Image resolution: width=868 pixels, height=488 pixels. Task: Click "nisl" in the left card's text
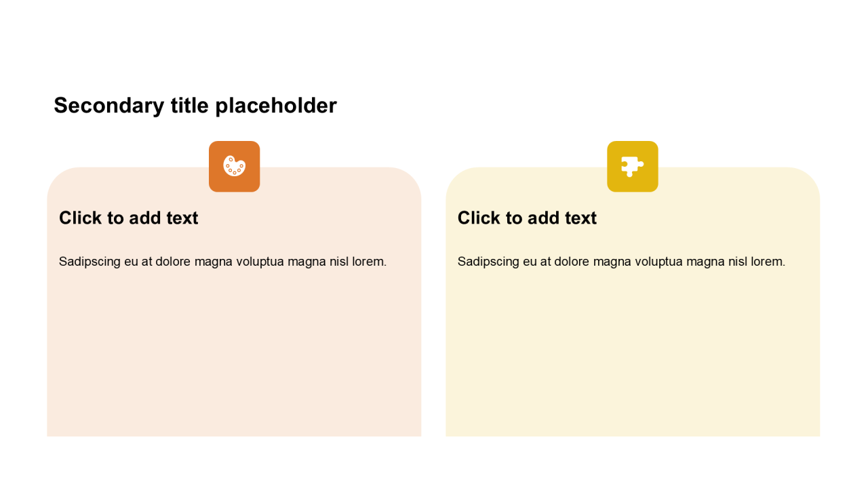pos(339,262)
